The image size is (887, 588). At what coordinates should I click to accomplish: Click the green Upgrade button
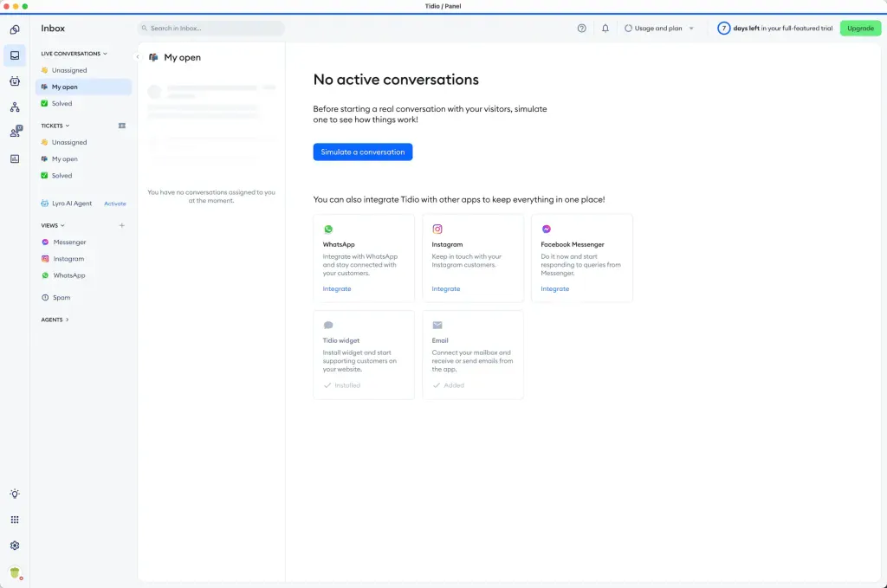click(x=860, y=29)
